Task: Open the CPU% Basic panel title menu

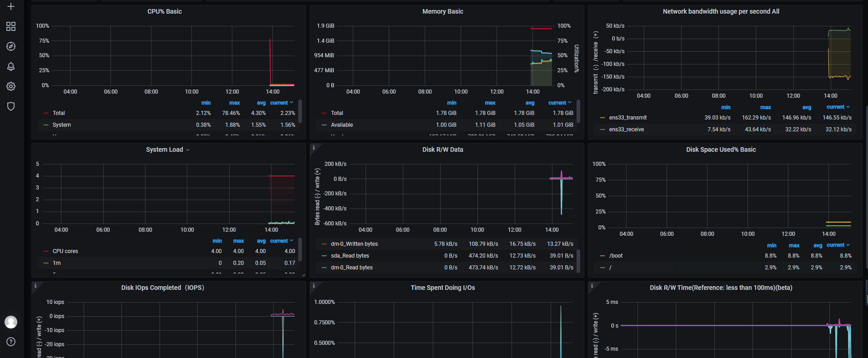Action: click(x=165, y=11)
